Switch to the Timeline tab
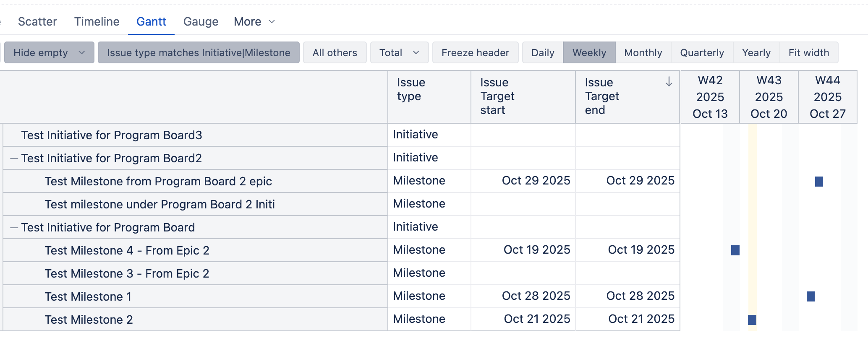This screenshot has height=343, width=868. coord(97,22)
